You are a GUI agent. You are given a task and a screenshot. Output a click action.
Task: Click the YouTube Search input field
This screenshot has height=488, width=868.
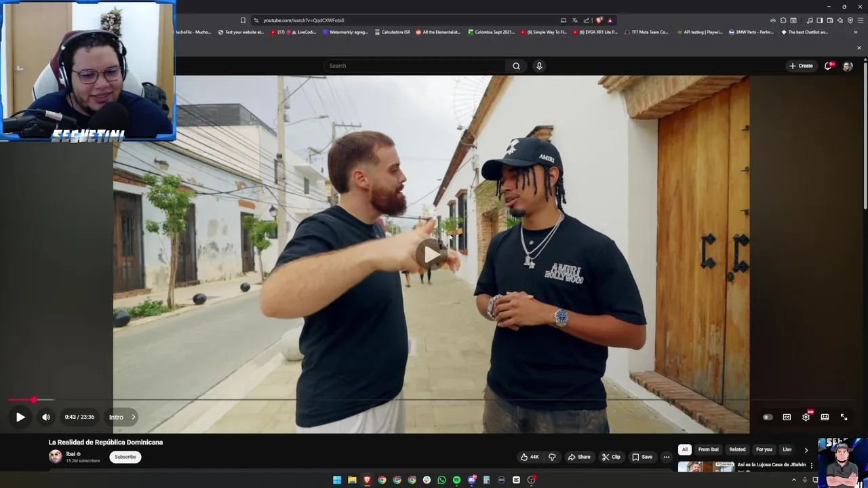(x=415, y=66)
